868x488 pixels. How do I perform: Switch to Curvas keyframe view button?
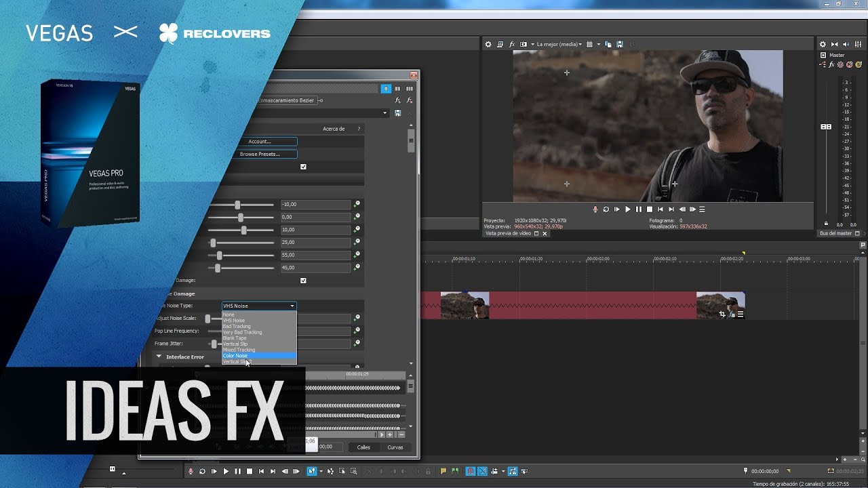(395, 447)
